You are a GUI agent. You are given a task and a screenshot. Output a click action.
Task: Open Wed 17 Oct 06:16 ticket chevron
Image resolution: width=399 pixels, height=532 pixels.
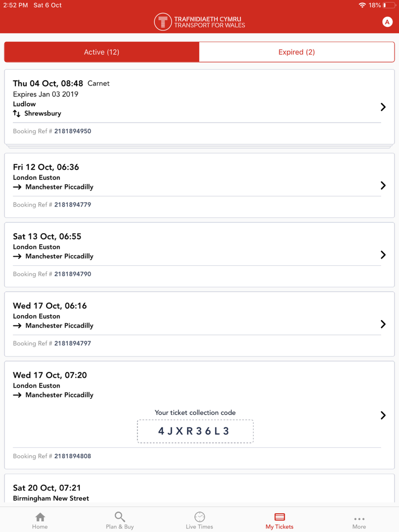[383, 324]
